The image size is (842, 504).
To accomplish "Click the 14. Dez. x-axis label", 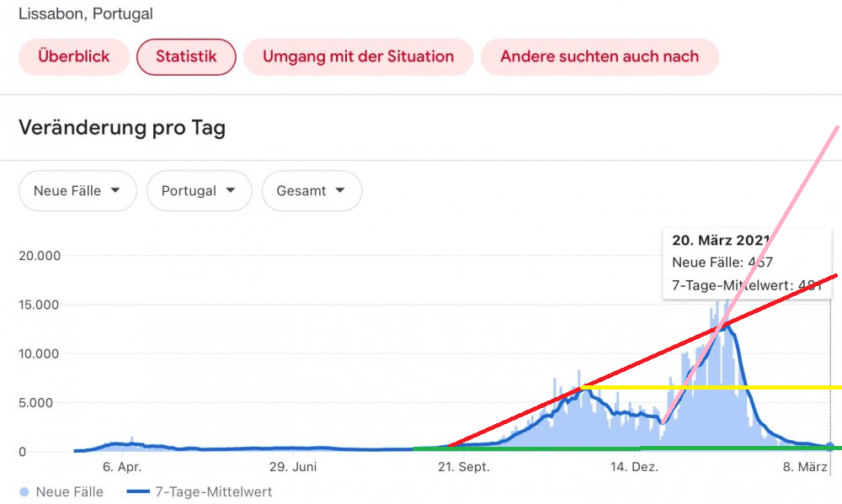I will 634,468.
